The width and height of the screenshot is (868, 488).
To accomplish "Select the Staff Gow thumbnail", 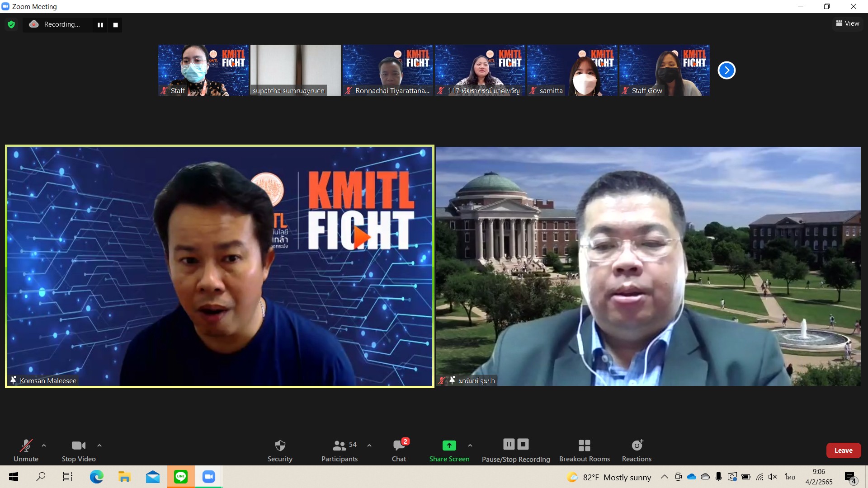I will 665,70.
